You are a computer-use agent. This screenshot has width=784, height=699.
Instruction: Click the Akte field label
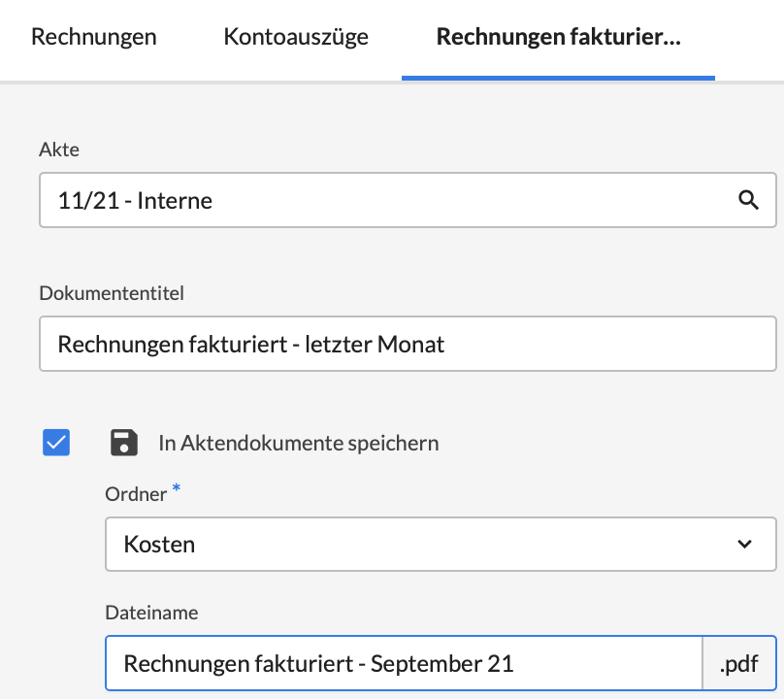click(59, 150)
